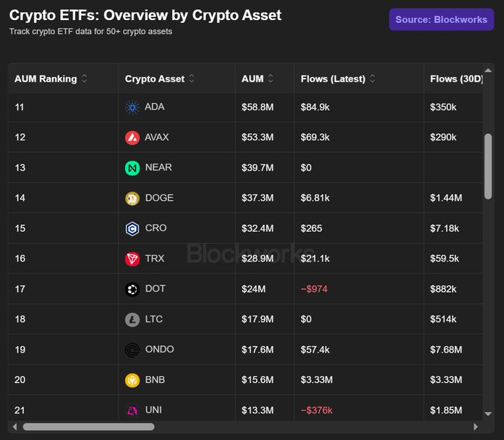Select the ONDO asset name
Screen dimensions: 504x440
pos(159,350)
